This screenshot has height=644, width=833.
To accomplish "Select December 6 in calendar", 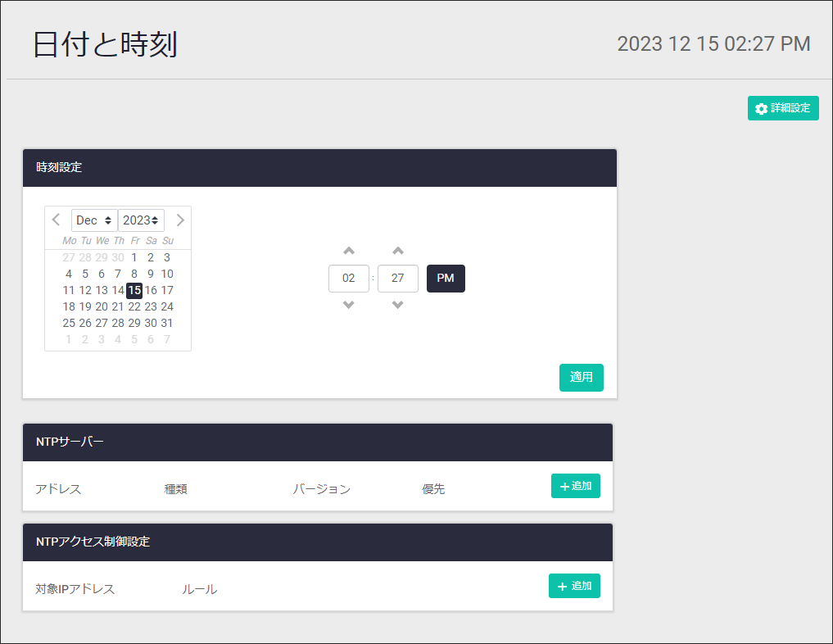I will pyautogui.click(x=102, y=274).
